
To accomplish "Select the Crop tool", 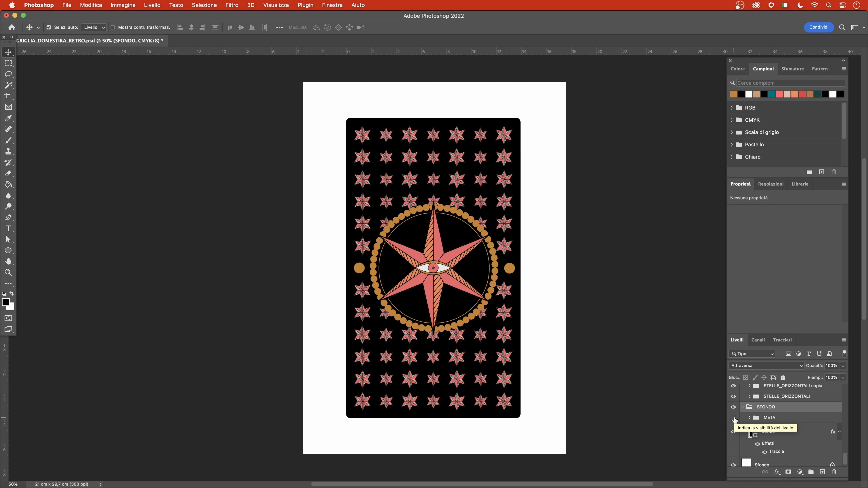I will click(x=8, y=96).
